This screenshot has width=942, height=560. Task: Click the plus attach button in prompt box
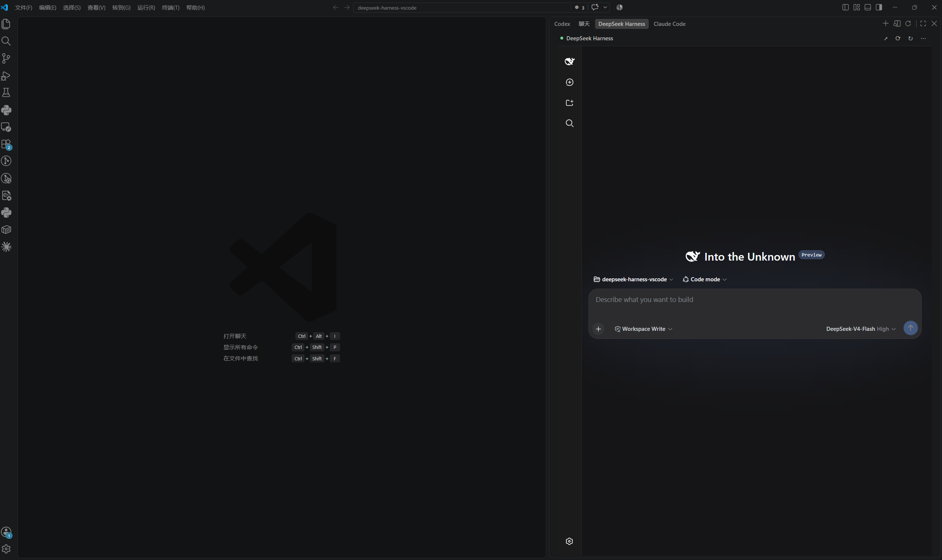598,329
